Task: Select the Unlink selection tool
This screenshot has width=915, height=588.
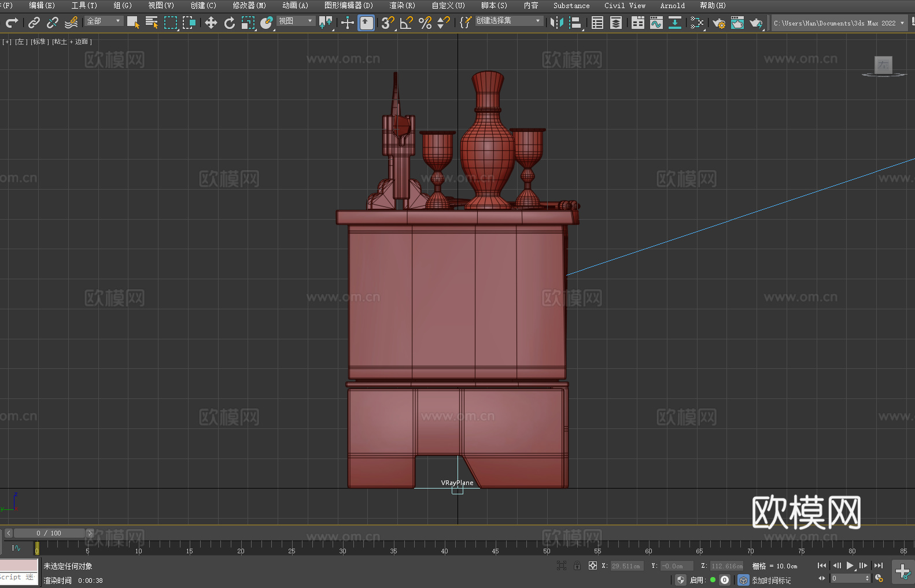Action: 53,23
